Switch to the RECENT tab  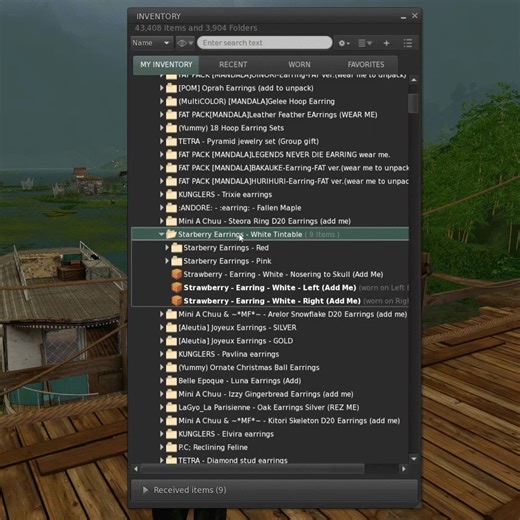click(233, 65)
